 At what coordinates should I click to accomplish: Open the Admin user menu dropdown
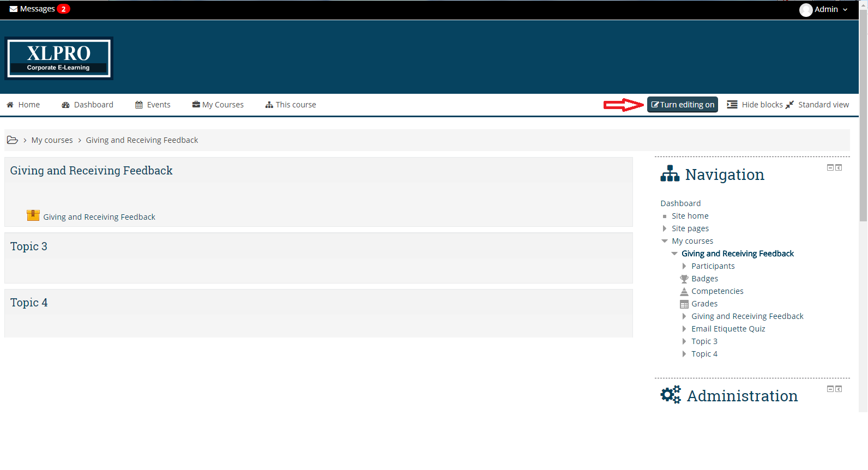[x=824, y=9]
